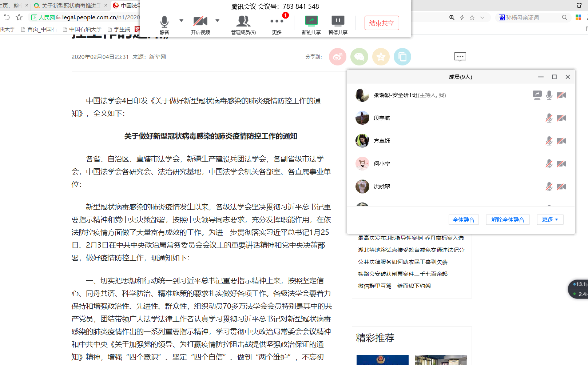
Task: Share the article to WeChat
Action: tap(359, 57)
